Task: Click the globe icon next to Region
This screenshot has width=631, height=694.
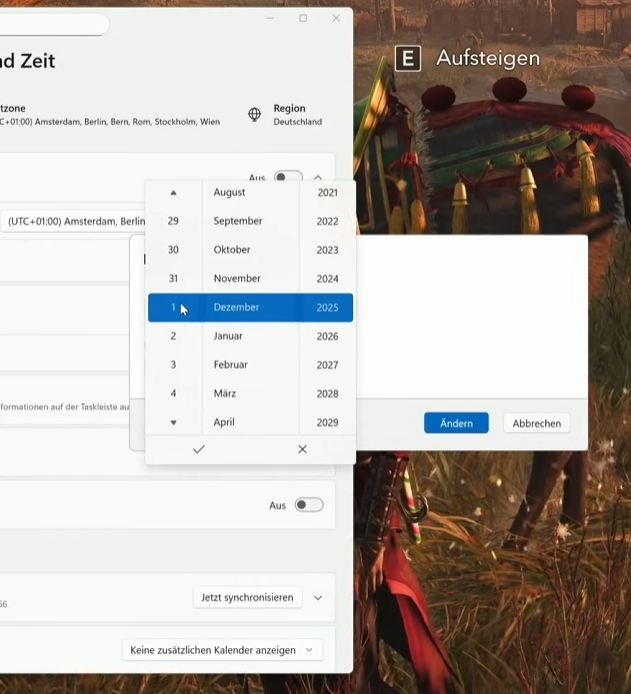Action: 255,115
